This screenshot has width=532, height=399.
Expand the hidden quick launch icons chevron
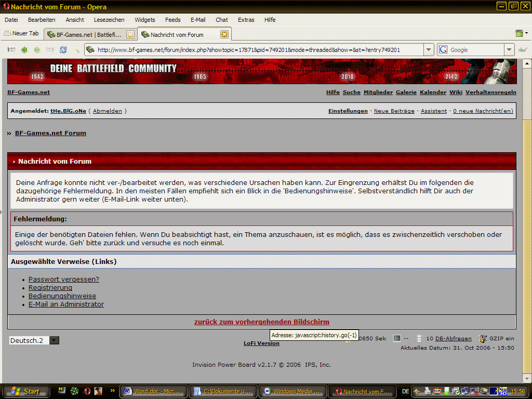(112, 391)
